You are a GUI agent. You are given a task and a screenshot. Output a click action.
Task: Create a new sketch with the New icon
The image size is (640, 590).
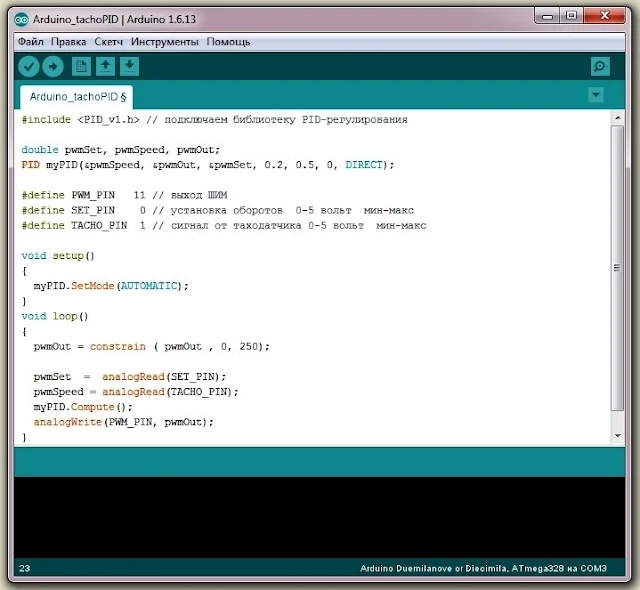(81, 67)
